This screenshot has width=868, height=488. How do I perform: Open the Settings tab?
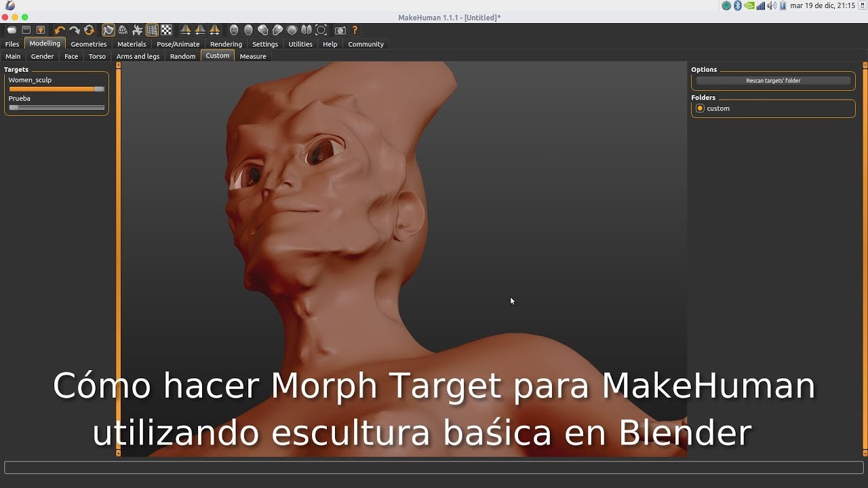click(265, 44)
